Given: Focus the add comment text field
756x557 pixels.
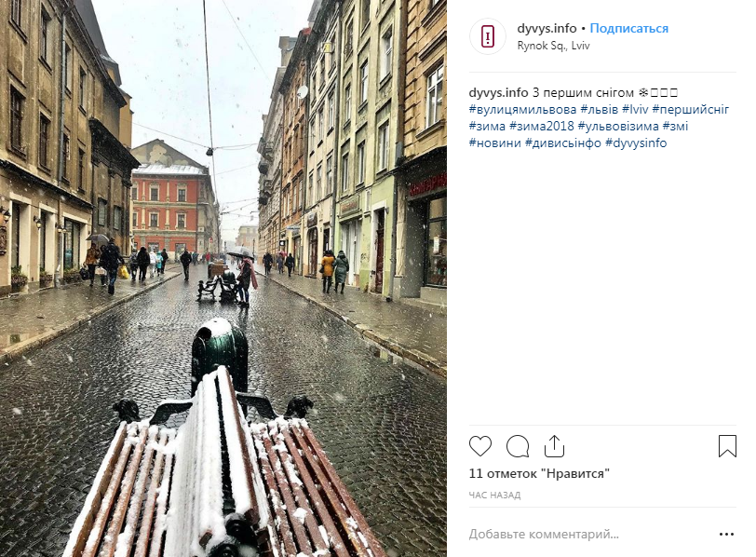Looking at the screenshot, I should pos(590,535).
